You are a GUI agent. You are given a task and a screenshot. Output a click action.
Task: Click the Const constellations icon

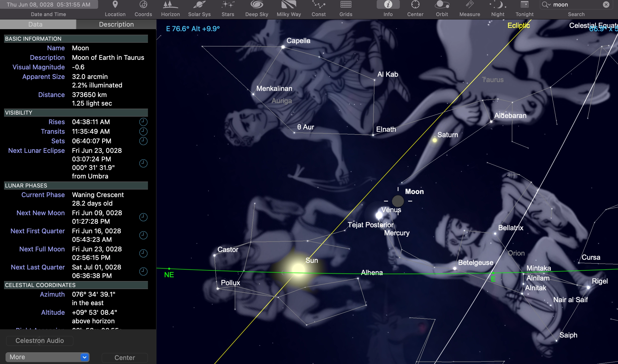318,5
